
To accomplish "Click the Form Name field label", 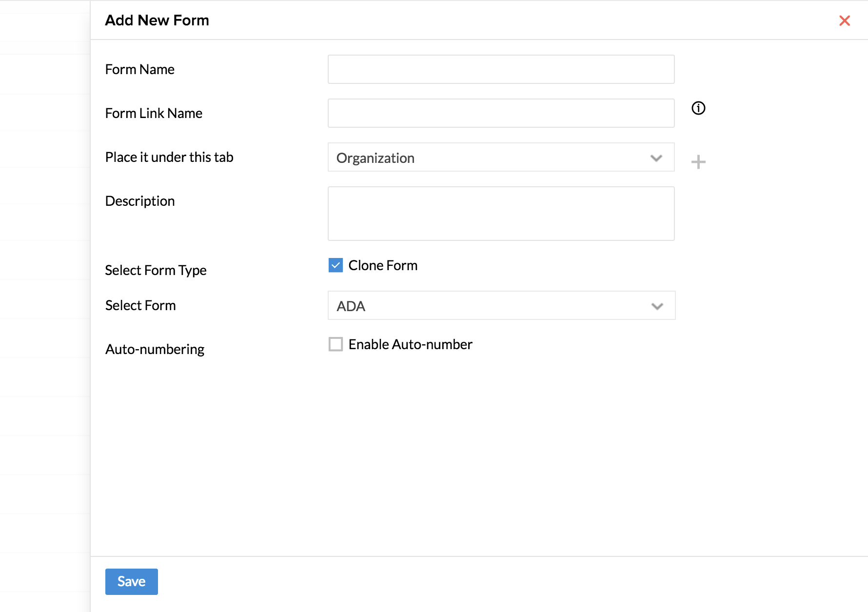I will point(140,69).
